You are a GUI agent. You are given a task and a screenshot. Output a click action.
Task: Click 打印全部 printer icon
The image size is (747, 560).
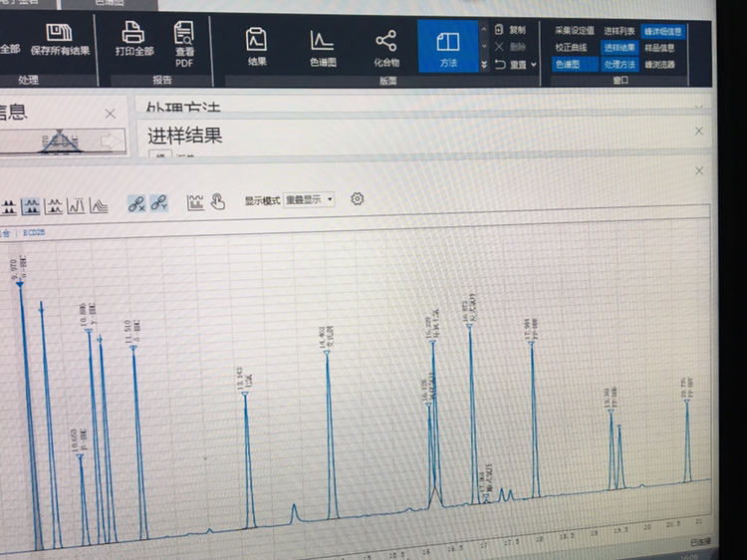(x=133, y=33)
